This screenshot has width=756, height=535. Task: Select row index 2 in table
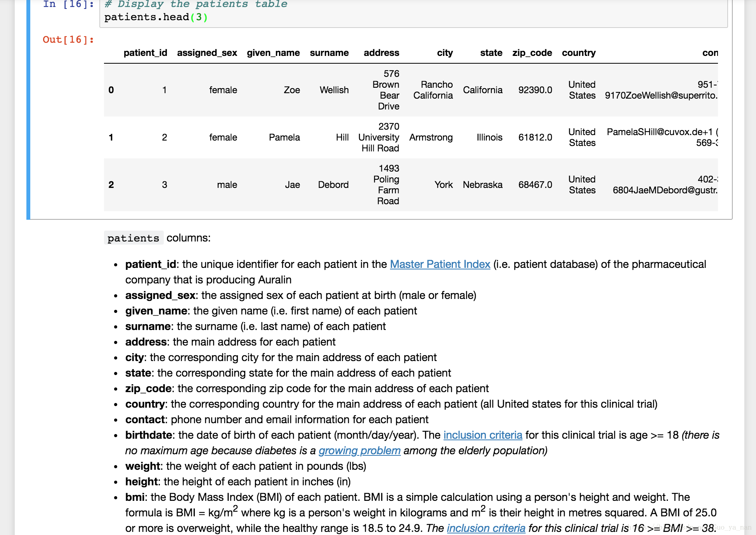[111, 185]
